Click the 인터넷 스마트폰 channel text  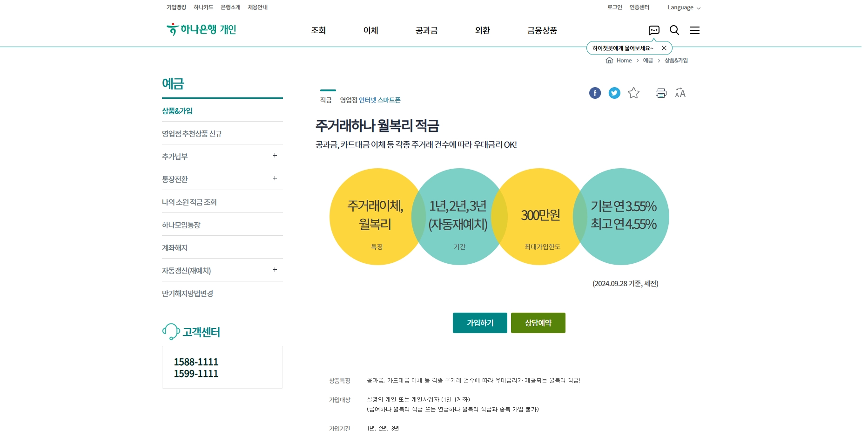click(x=380, y=100)
